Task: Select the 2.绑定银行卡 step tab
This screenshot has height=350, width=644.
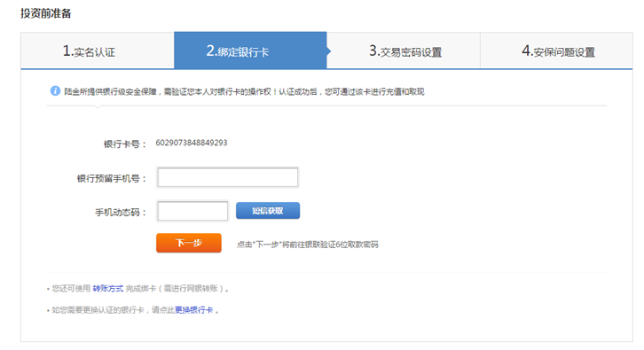Action: tap(250, 51)
